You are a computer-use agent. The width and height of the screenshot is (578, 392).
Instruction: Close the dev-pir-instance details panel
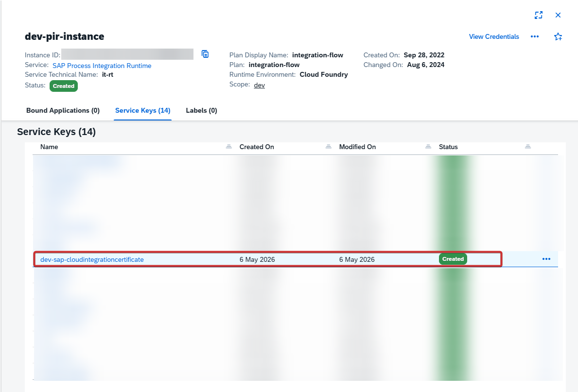tap(558, 15)
